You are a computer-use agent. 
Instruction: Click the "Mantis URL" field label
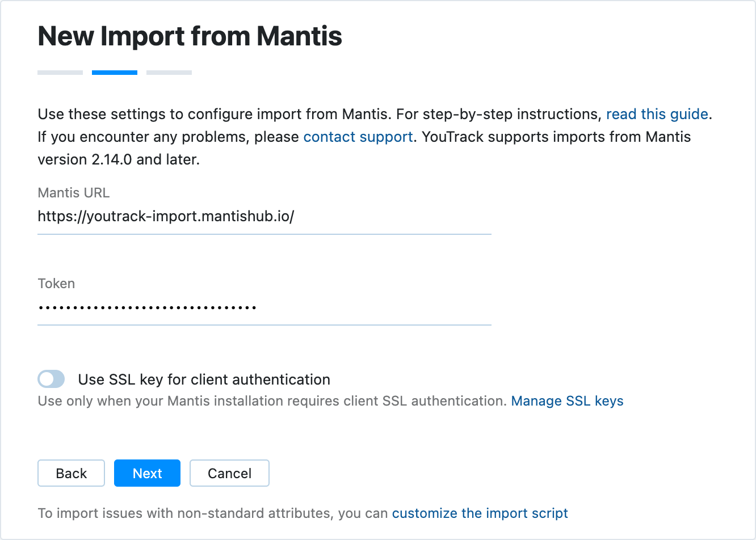73,193
